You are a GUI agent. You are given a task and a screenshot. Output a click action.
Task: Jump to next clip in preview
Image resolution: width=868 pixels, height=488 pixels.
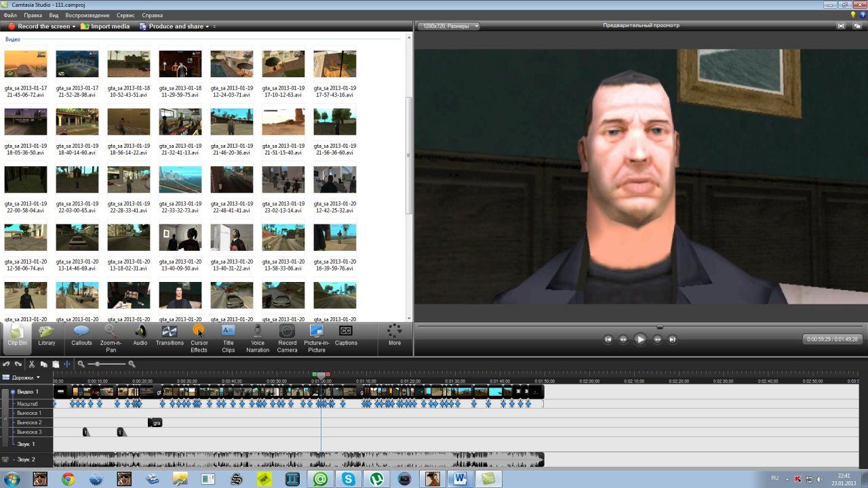click(x=672, y=340)
